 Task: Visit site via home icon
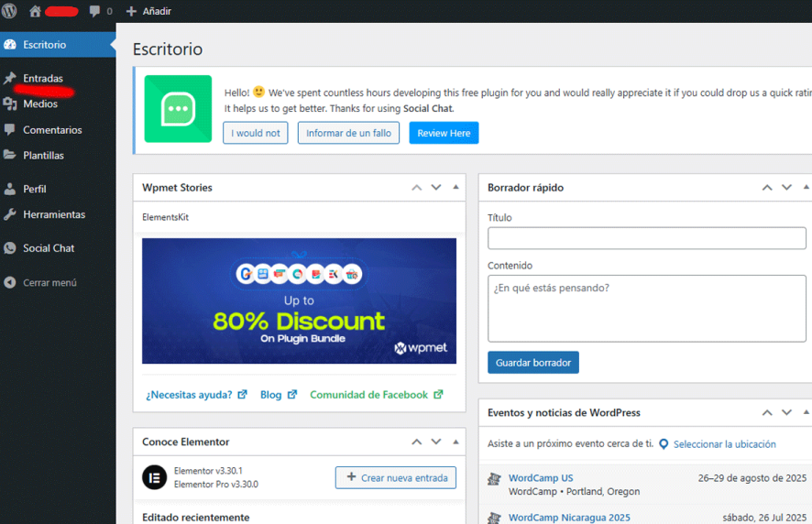(35, 11)
